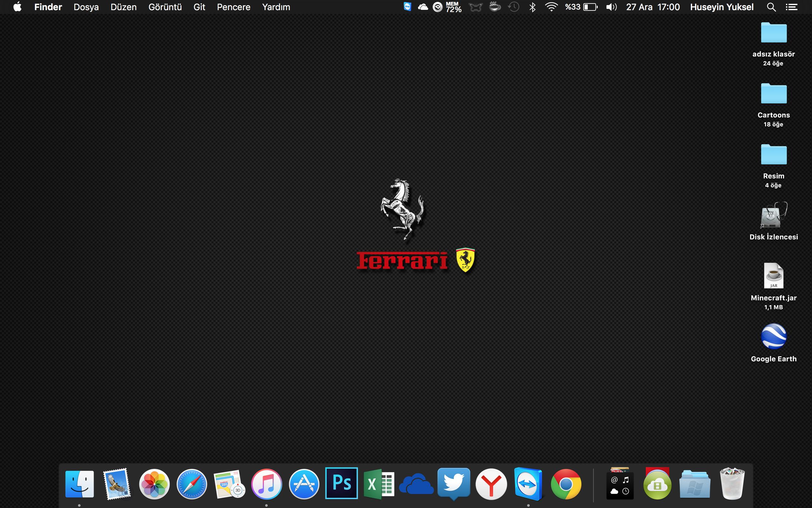
Task: Open the volume control in menu bar
Action: pos(611,7)
